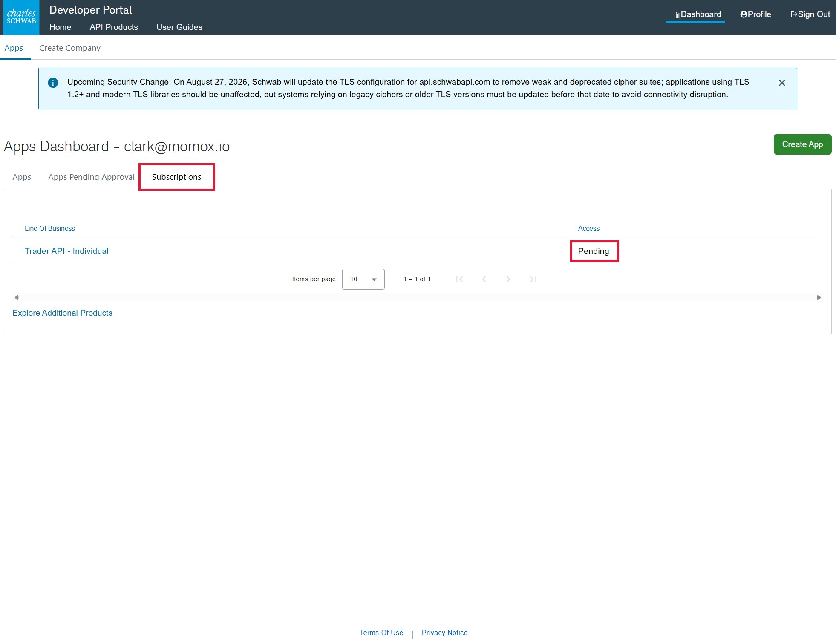Click the Apps Dashboard heading
This screenshot has width=836, height=644.
117,146
